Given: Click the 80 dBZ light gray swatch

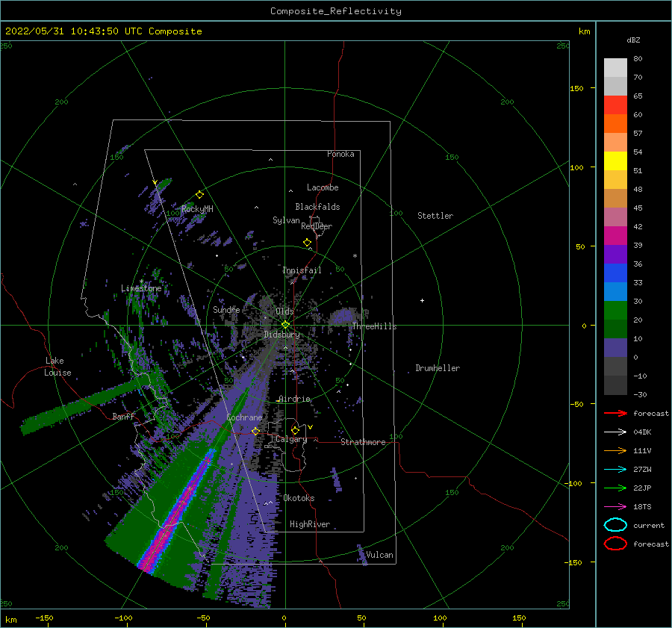Looking at the screenshot, I should point(615,68).
